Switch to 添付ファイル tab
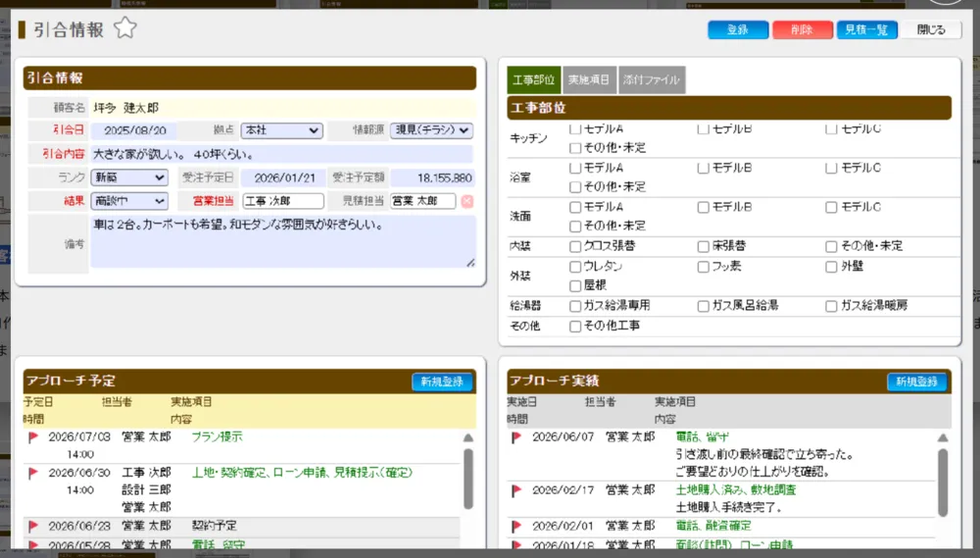 click(x=652, y=80)
